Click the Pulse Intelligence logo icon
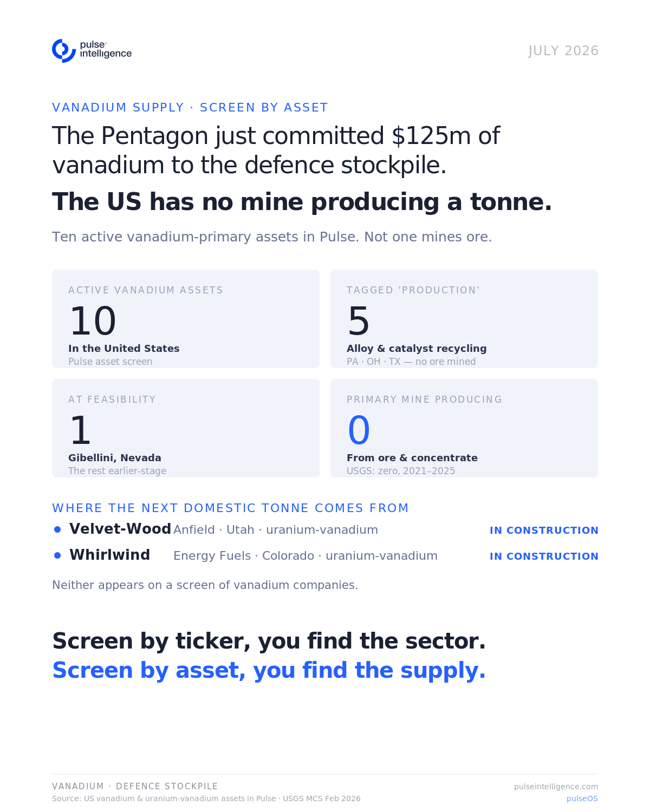This screenshot has width=650, height=812. click(x=64, y=50)
